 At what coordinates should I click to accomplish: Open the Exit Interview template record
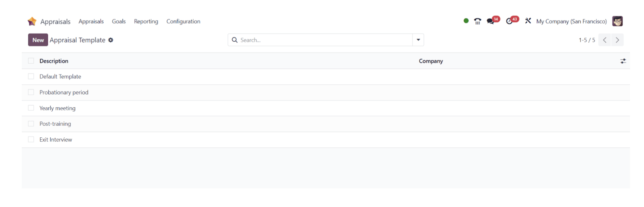[56, 140]
